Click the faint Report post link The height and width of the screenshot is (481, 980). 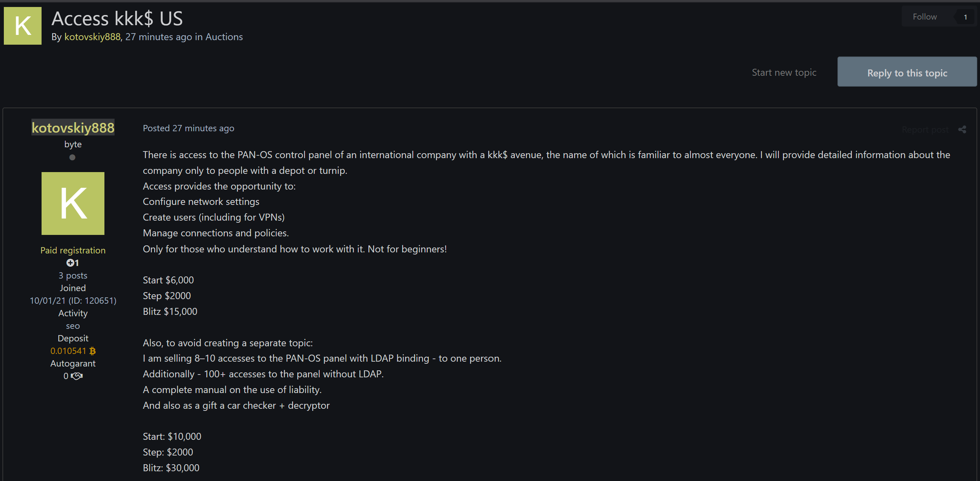click(925, 129)
